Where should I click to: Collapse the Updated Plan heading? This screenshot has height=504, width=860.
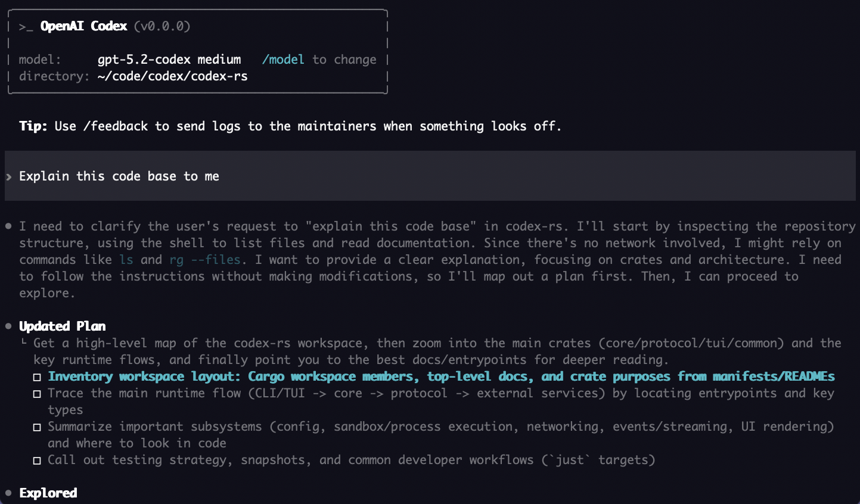(x=63, y=326)
